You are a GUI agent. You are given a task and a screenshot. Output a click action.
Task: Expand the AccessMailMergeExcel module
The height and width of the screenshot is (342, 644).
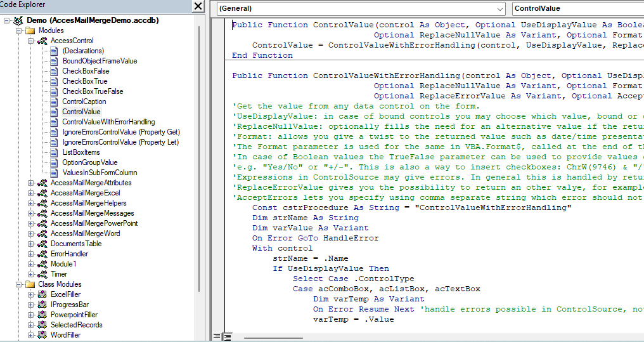click(x=31, y=193)
